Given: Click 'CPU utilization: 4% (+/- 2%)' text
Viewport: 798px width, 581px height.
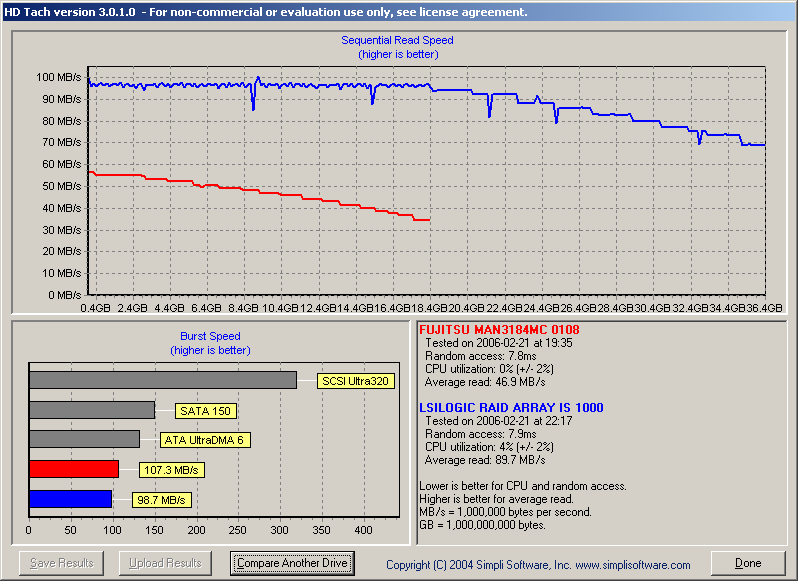Looking at the screenshot, I should (x=489, y=447).
